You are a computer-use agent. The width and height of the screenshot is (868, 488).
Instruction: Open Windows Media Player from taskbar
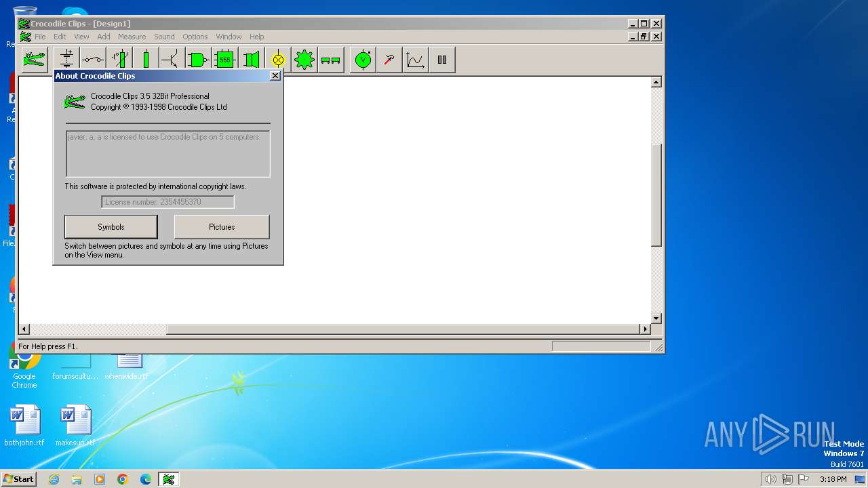[100, 479]
